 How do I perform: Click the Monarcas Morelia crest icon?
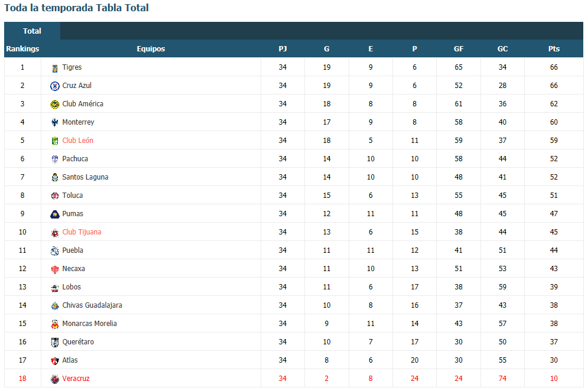click(55, 324)
